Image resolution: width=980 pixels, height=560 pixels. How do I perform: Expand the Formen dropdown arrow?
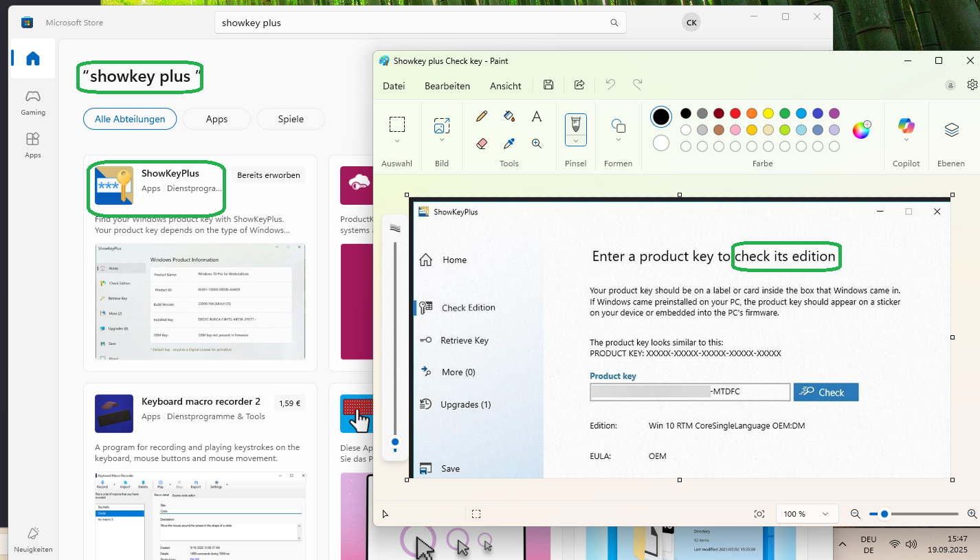coord(619,140)
